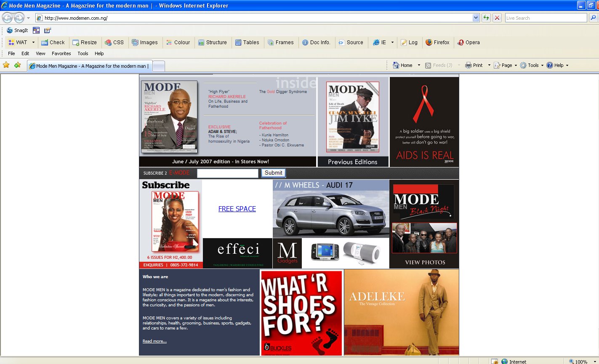The image size is (599, 364).
Task: Open the command bar Tools gear menu
Action: [532, 65]
